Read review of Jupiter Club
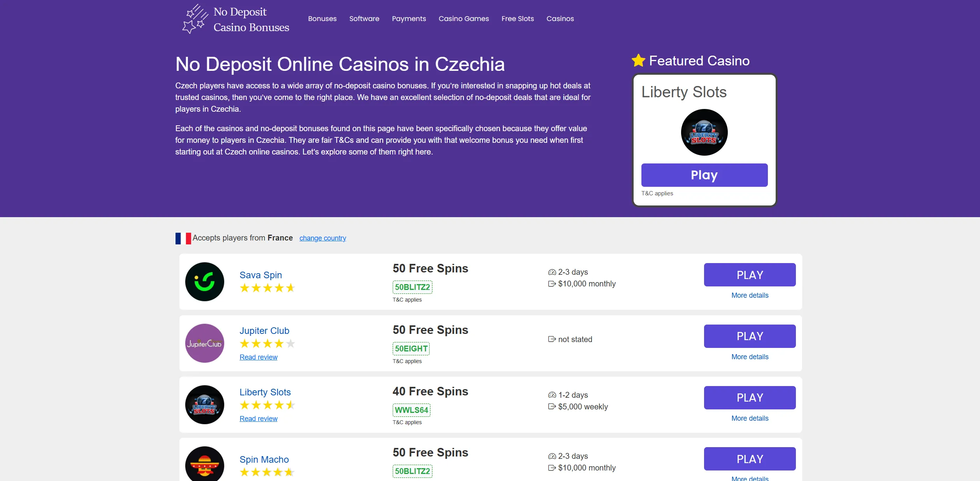This screenshot has width=980, height=481. pyautogui.click(x=258, y=357)
